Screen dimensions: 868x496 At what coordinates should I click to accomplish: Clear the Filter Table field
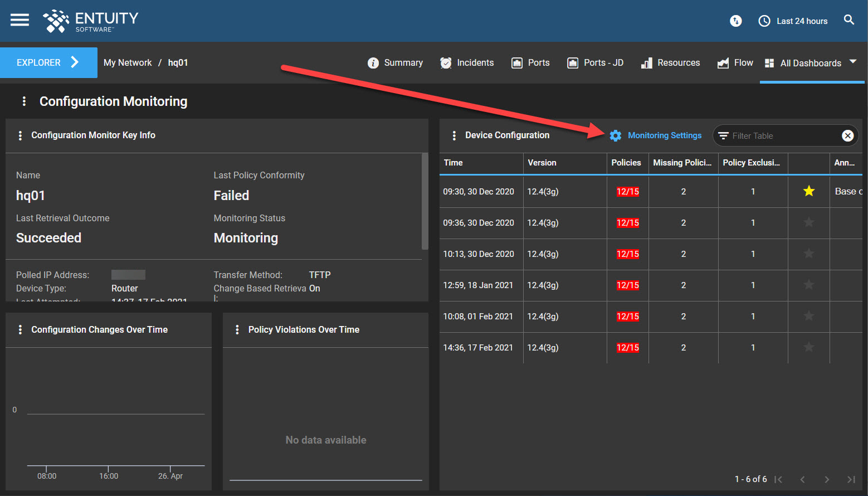pos(847,135)
